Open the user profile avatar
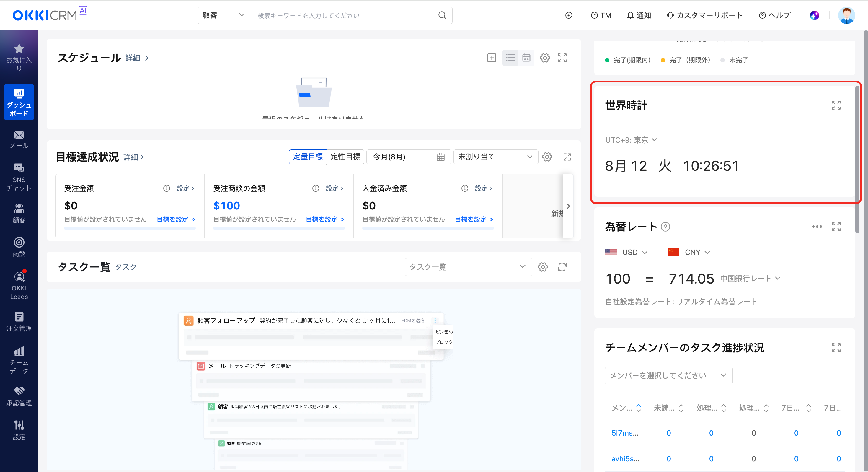The image size is (868, 472). tap(846, 15)
